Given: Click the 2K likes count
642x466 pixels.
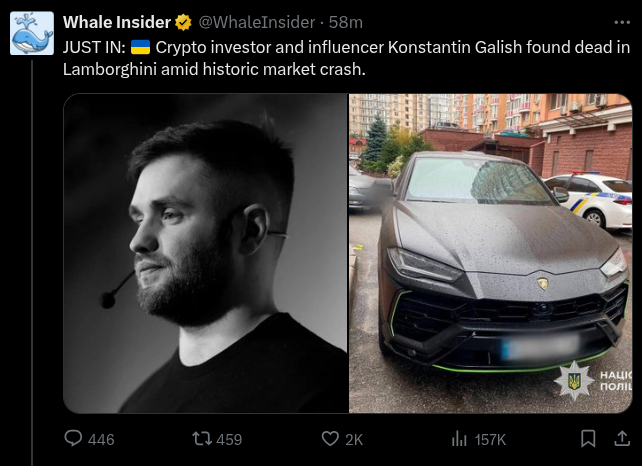Looking at the screenshot, I should [354, 439].
